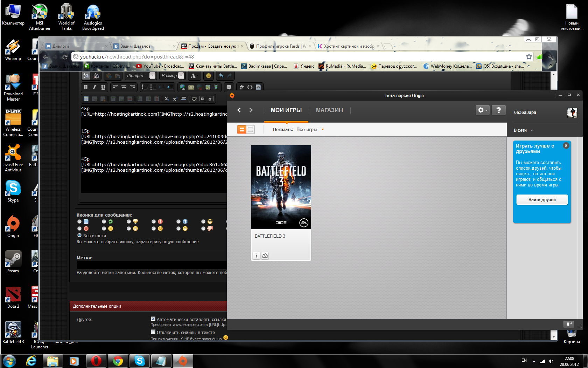Open the 'Шрифт' font dropdown
The width and height of the screenshot is (588, 368).
click(x=141, y=76)
